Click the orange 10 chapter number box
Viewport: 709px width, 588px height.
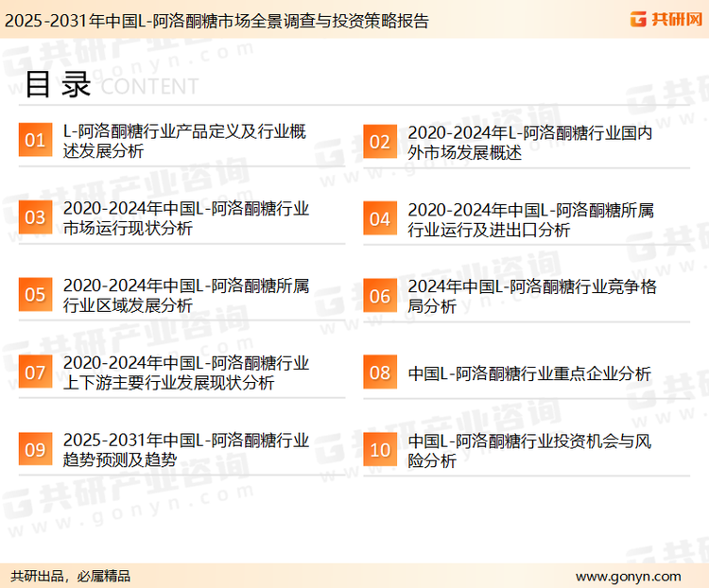[380, 450]
